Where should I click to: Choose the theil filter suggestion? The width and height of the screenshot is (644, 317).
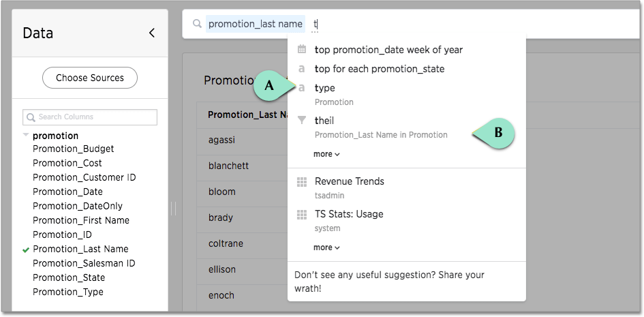coord(324,121)
